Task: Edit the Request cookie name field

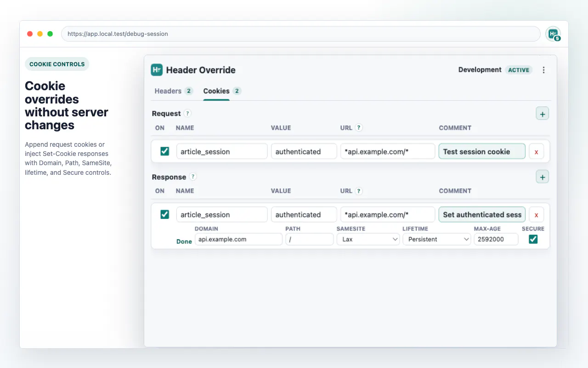Action: pos(222,151)
